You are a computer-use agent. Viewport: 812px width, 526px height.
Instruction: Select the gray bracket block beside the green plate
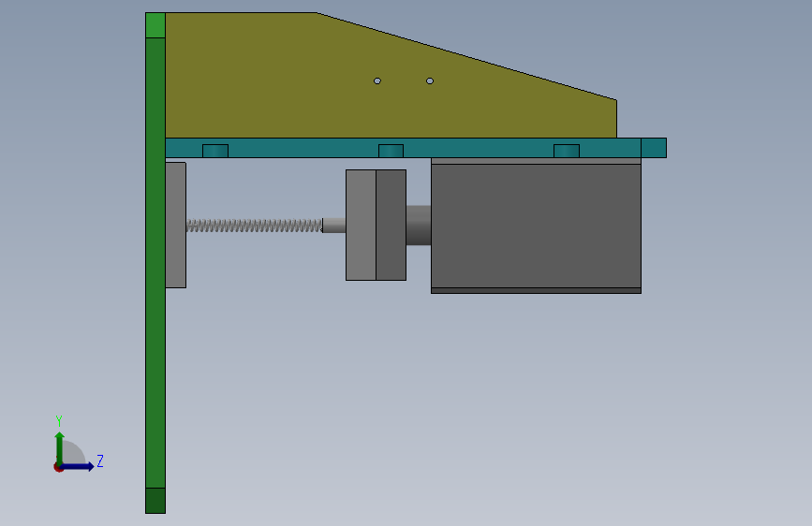pyautogui.click(x=175, y=226)
